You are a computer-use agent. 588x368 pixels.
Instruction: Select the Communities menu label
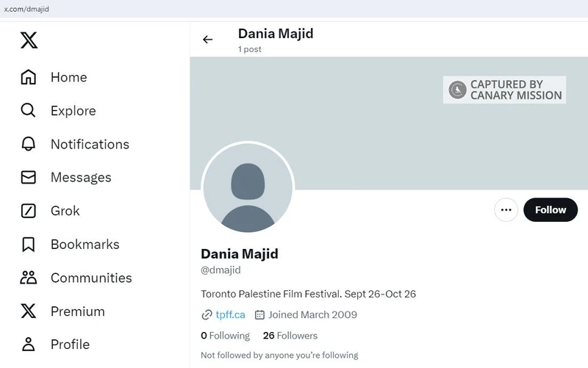coord(91,278)
